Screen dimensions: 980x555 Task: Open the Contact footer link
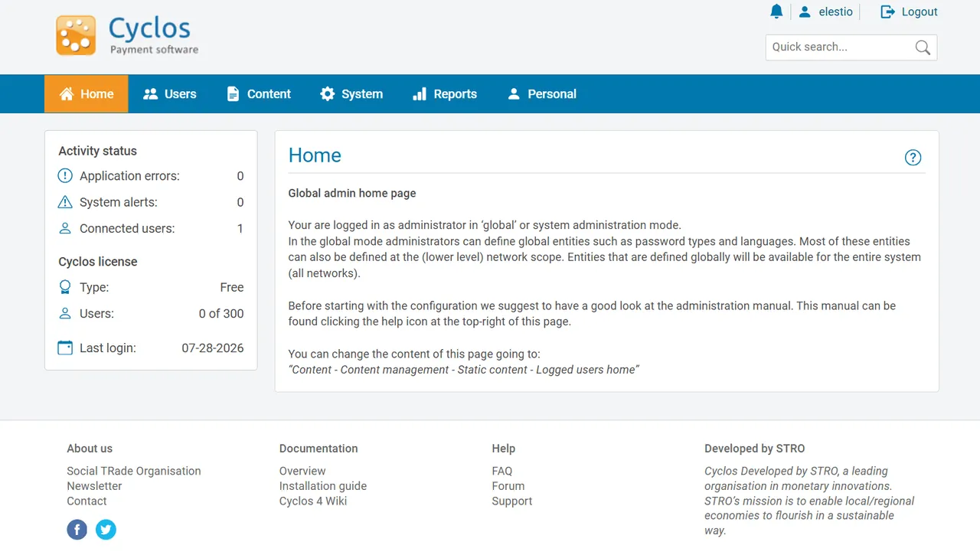click(87, 501)
